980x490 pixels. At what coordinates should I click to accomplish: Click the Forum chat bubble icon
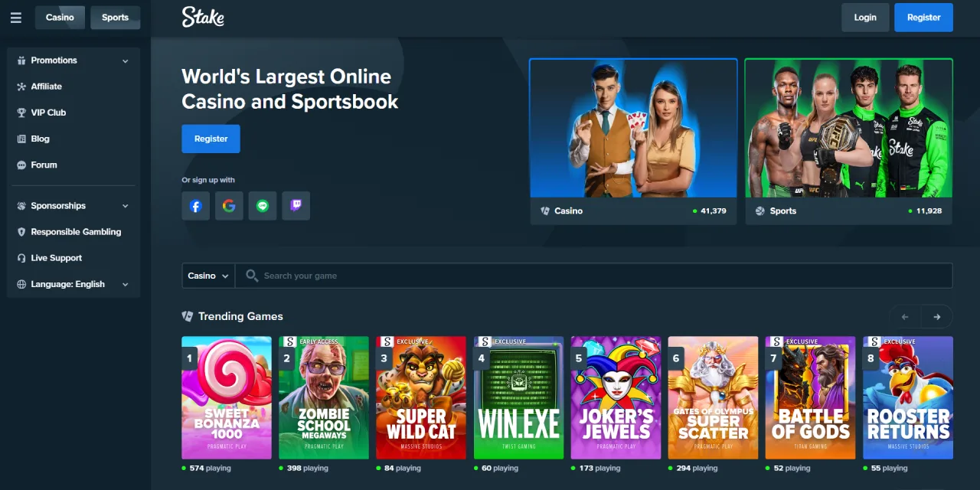click(21, 165)
